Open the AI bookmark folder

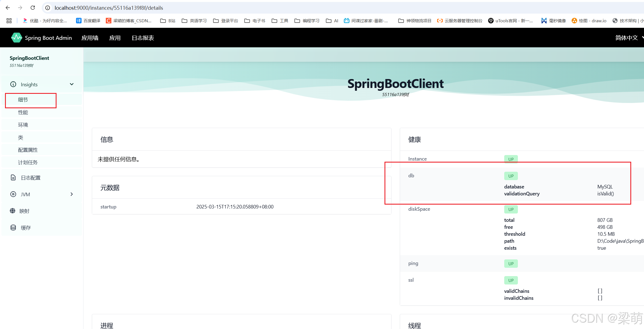(x=332, y=21)
